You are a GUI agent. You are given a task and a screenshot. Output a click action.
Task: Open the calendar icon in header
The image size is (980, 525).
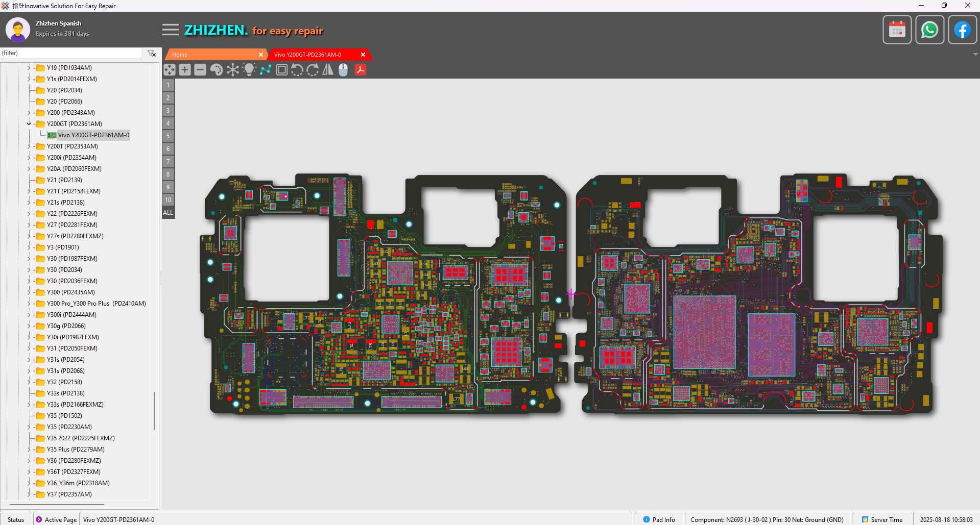pos(897,30)
